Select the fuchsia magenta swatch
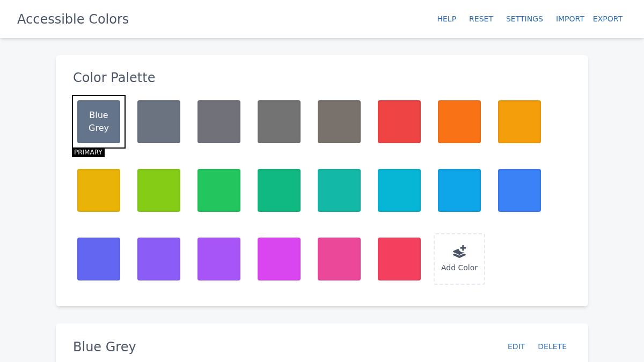 click(x=279, y=259)
